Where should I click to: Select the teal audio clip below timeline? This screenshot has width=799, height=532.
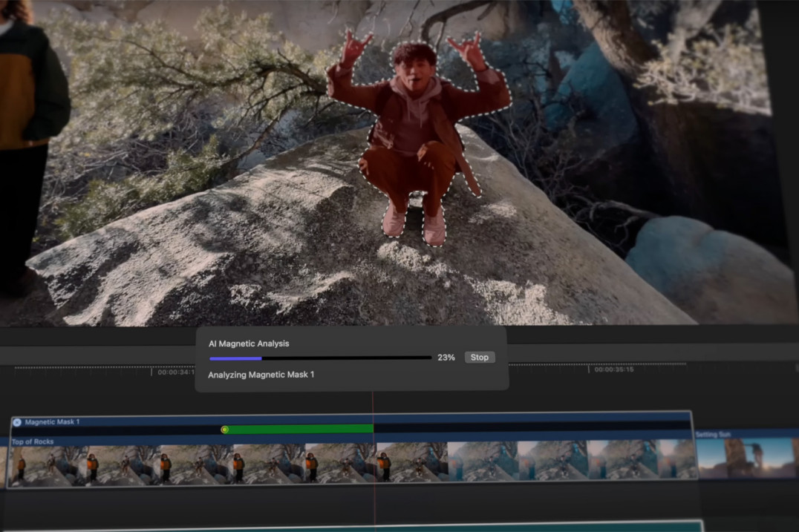point(351,526)
